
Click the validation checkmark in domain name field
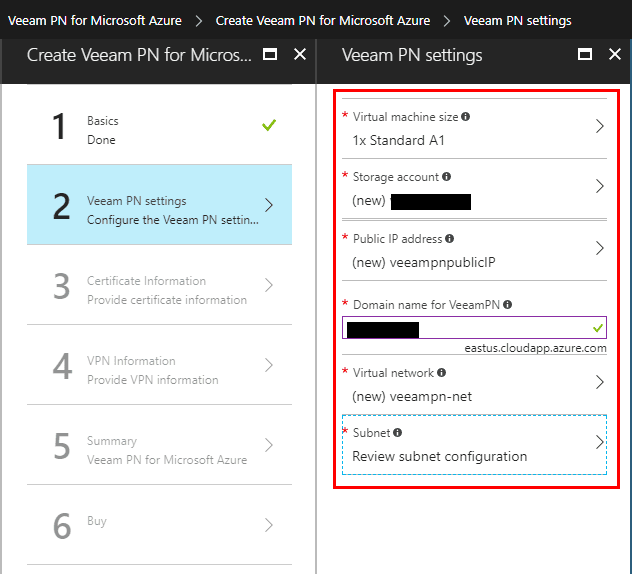[598, 328]
